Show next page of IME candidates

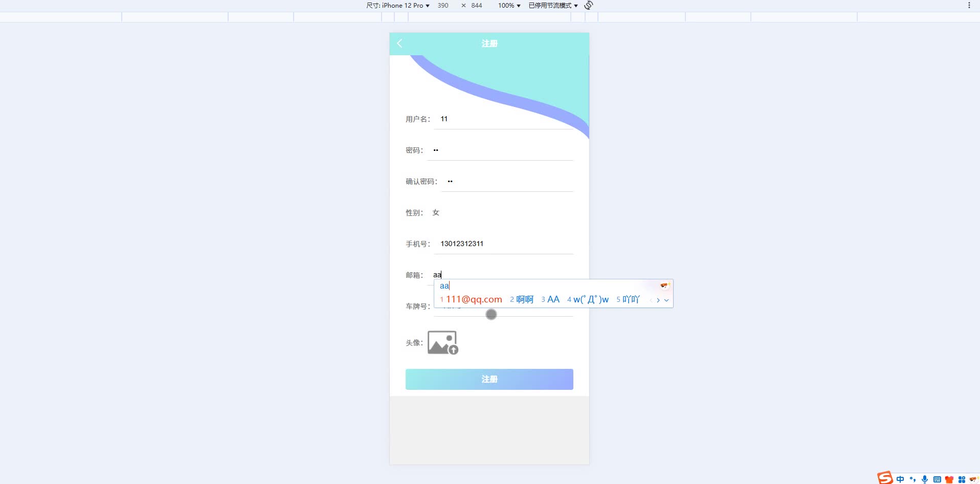pos(658,300)
